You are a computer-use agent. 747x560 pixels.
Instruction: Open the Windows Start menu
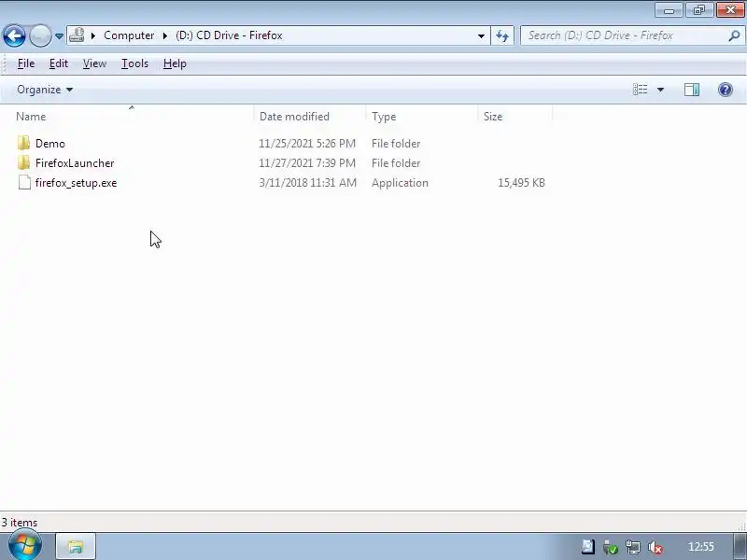[25, 546]
